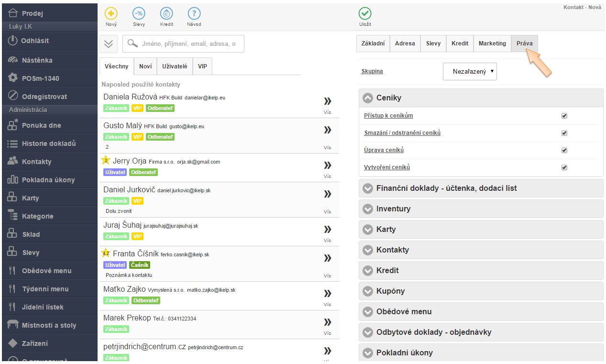Click the Kredit euro icon

(x=166, y=14)
